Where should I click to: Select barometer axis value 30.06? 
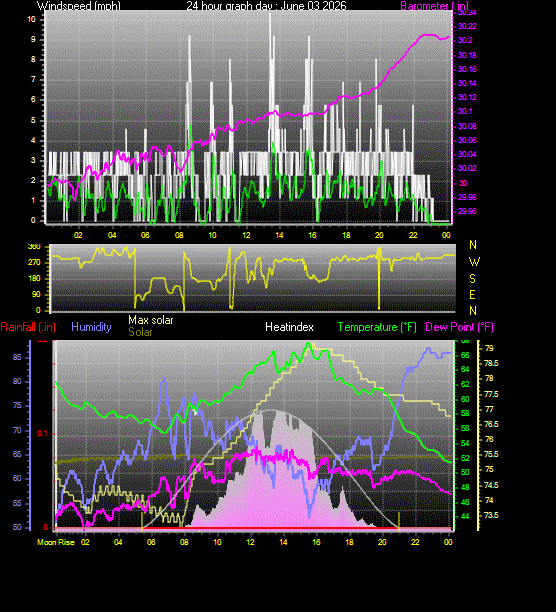(467, 141)
